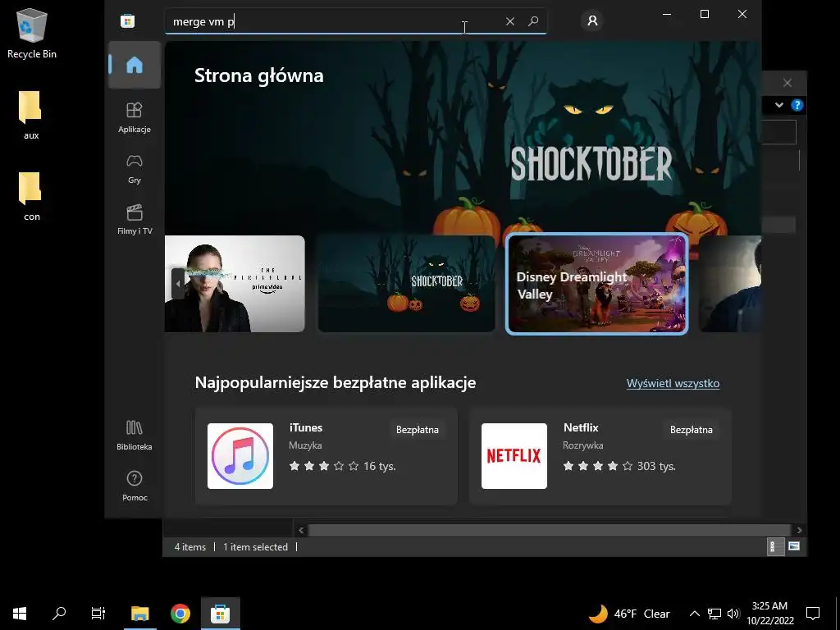Open taskbar search

tap(59, 614)
